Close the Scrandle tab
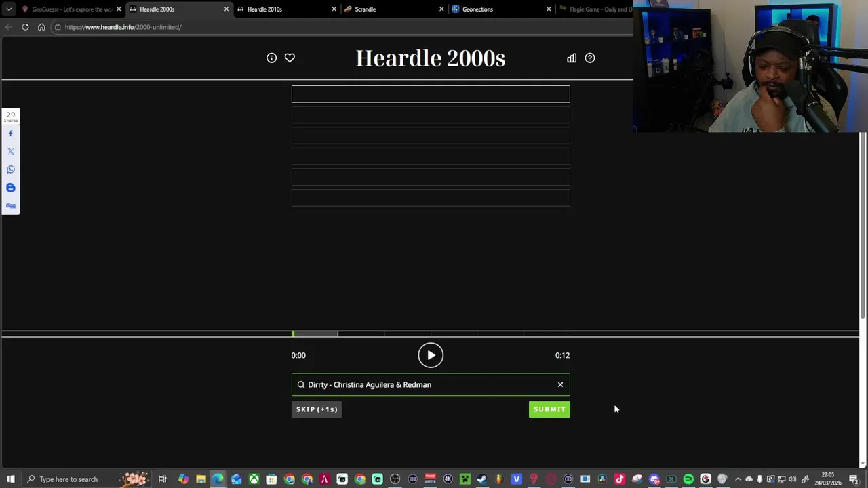Image resolution: width=868 pixels, height=488 pixels. coord(441,9)
